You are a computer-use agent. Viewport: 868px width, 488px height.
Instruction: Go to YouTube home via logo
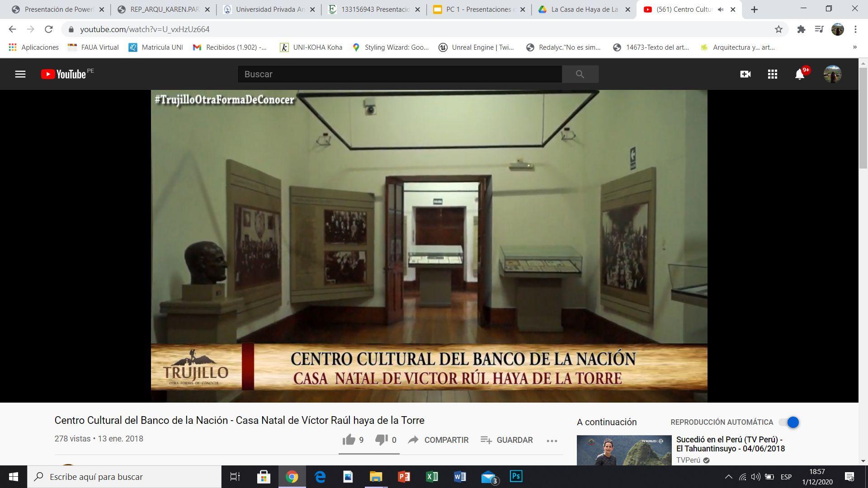tap(63, 74)
